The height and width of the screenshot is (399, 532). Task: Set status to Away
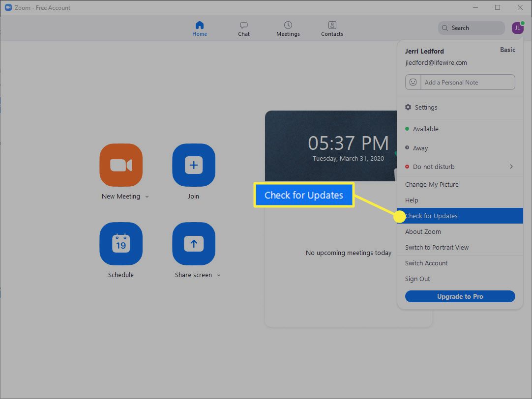(x=420, y=148)
